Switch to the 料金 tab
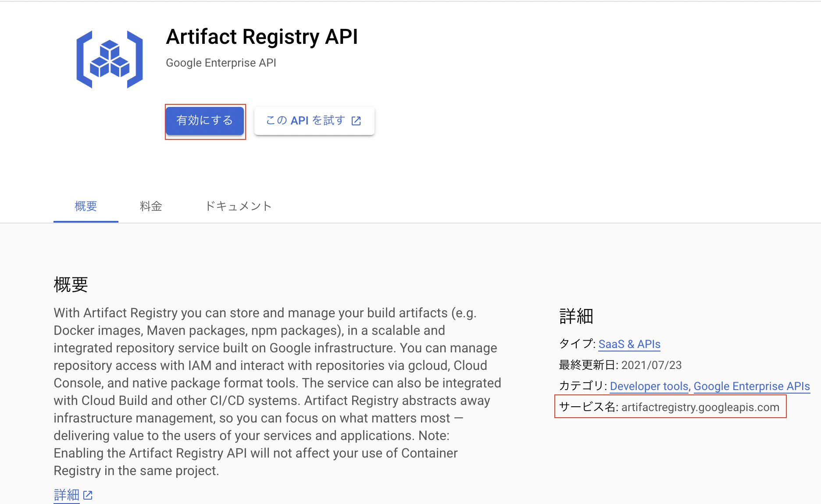 coord(151,206)
